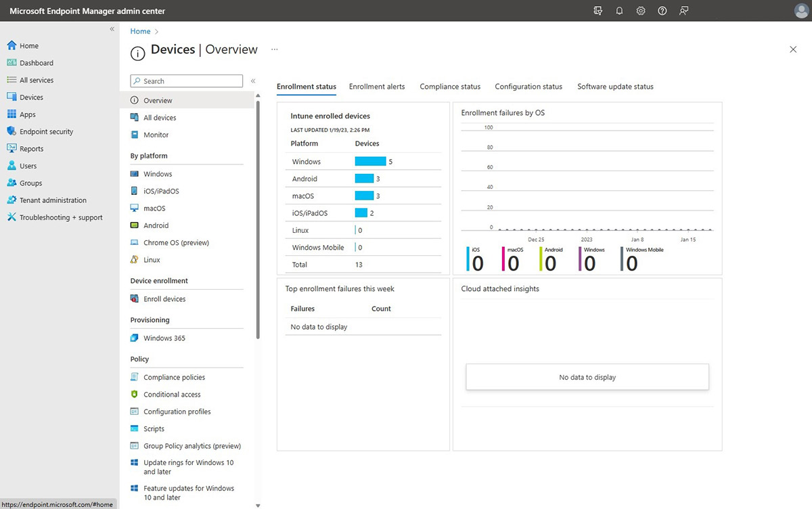
Task: Click the Home breadcrumb link
Action: [140, 31]
